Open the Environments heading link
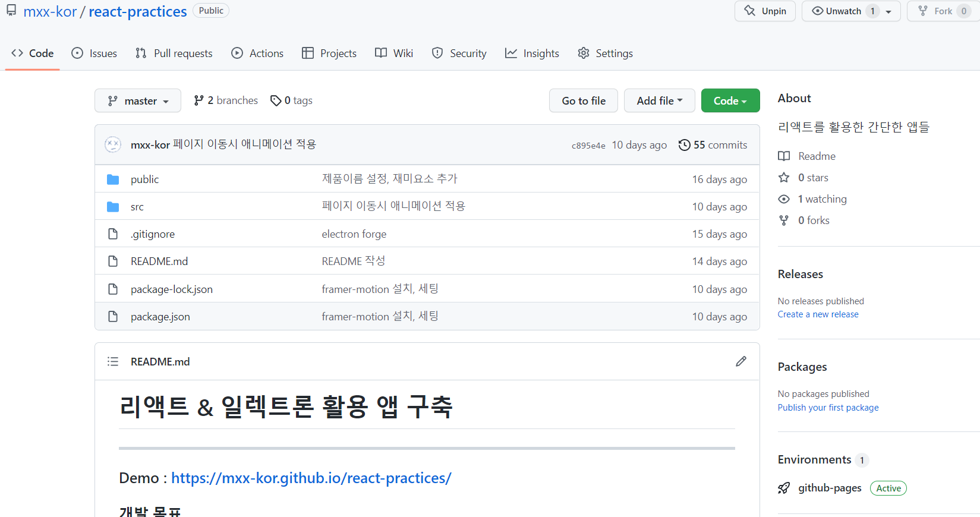 [815, 459]
